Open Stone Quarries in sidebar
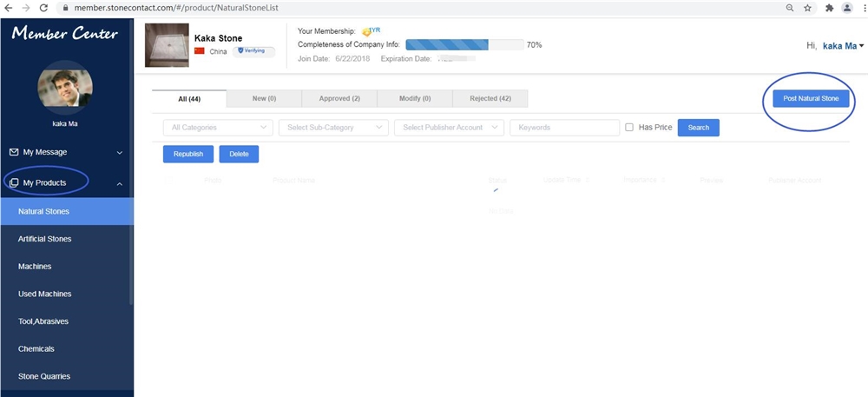868x397 pixels. pyautogui.click(x=67, y=376)
